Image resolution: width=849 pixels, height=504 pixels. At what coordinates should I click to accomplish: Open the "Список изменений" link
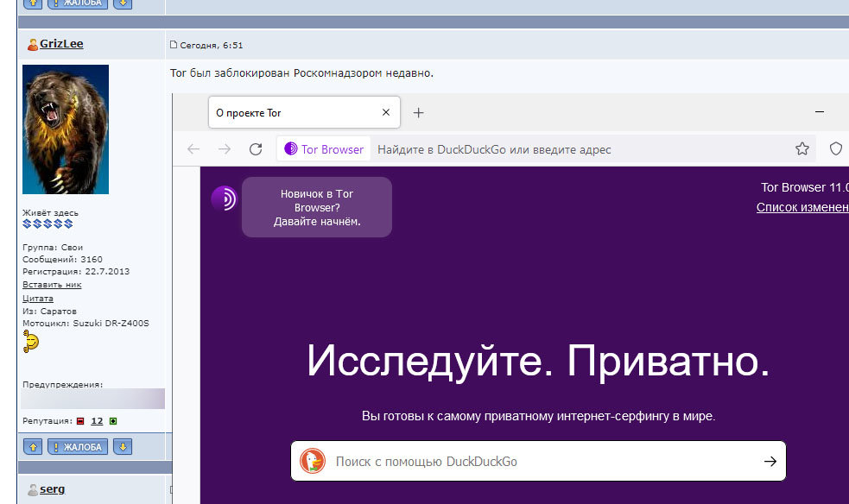pos(801,208)
